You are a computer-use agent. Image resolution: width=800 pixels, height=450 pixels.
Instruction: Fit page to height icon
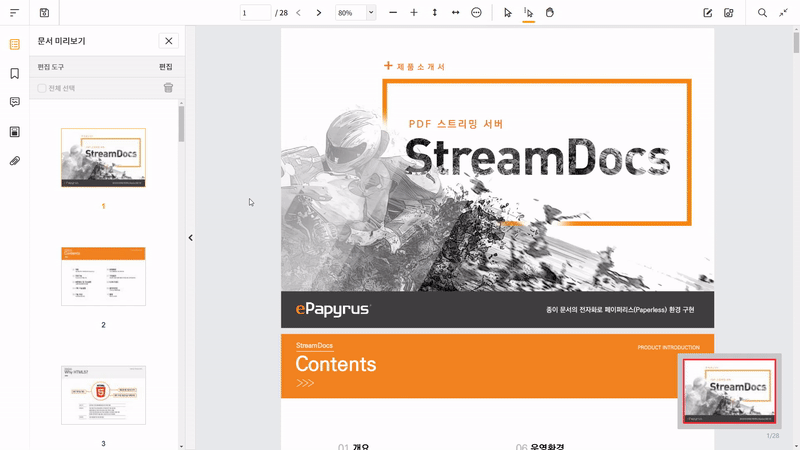point(435,13)
